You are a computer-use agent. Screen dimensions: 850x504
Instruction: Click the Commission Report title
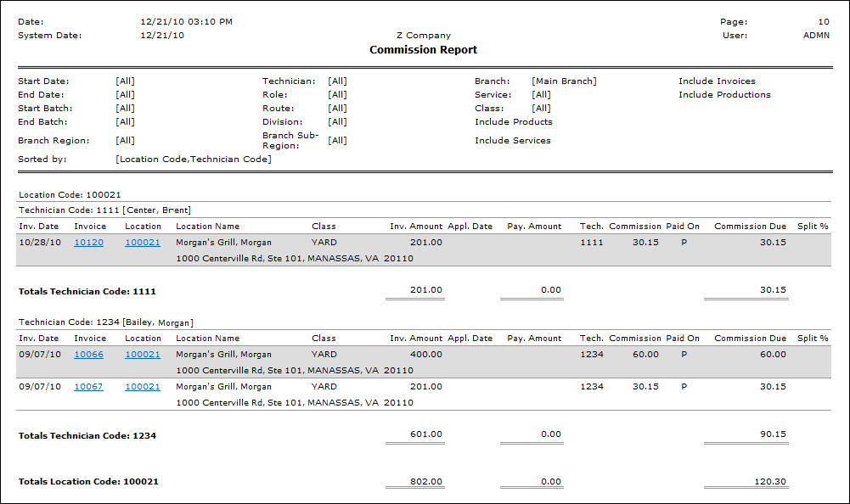pos(423,50)
